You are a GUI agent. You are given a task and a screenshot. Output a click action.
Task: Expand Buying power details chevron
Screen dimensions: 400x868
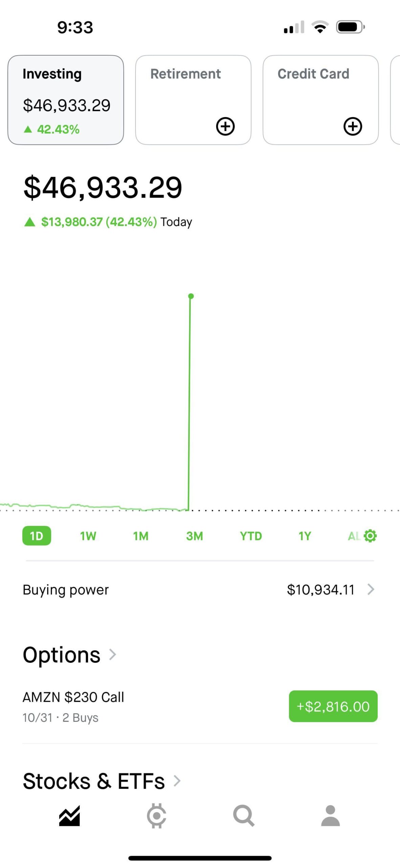371,590
